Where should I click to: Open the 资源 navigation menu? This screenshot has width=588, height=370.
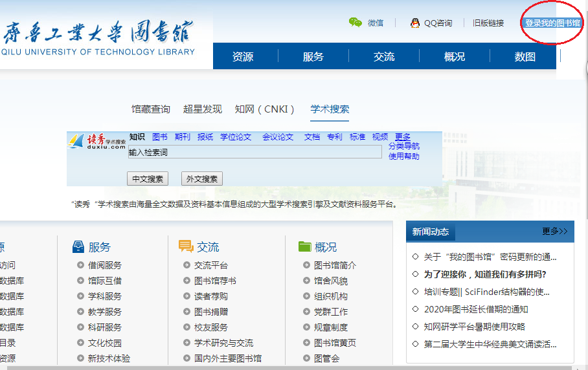click(x=243, y=56)
